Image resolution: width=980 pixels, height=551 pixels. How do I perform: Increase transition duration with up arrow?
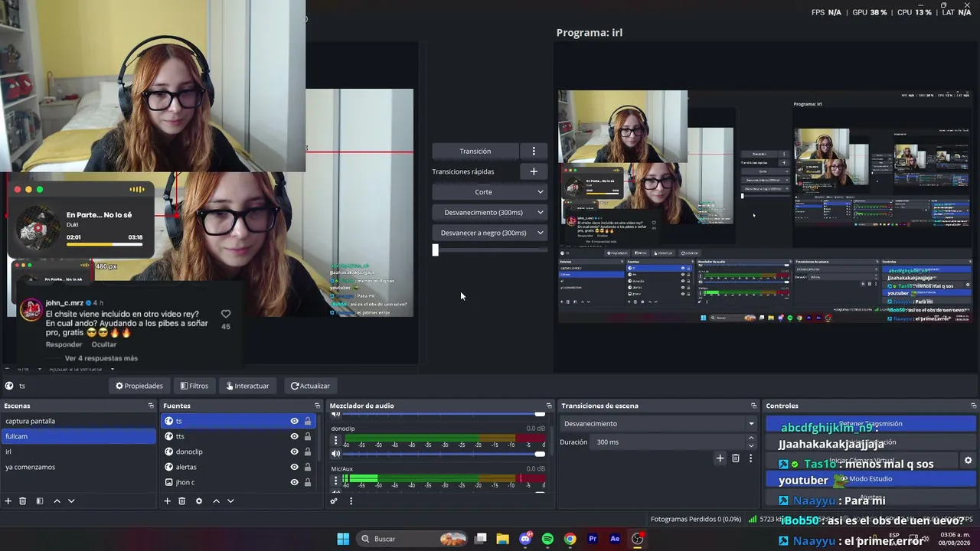point(750,439)
